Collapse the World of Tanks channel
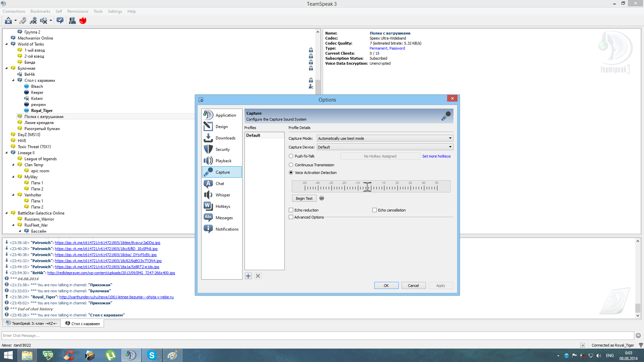Viewport: 644px width, 362px height. click(x=6, y=44)
